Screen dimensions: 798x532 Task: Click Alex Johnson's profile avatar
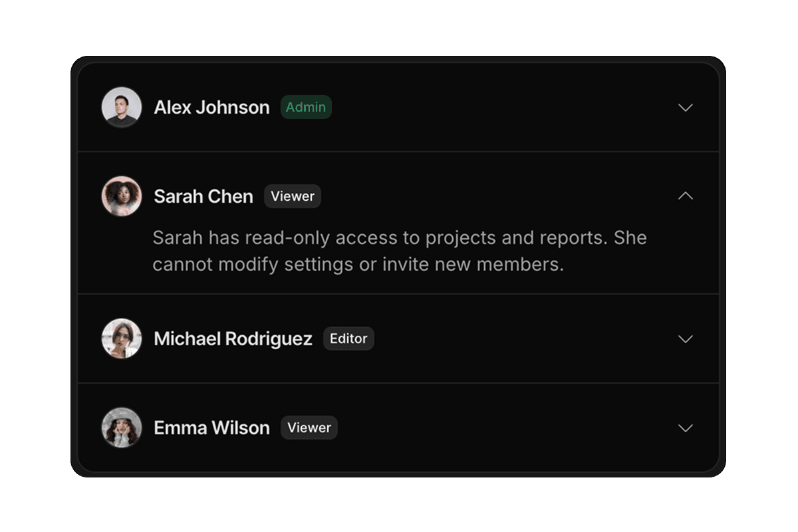point(122,107)
